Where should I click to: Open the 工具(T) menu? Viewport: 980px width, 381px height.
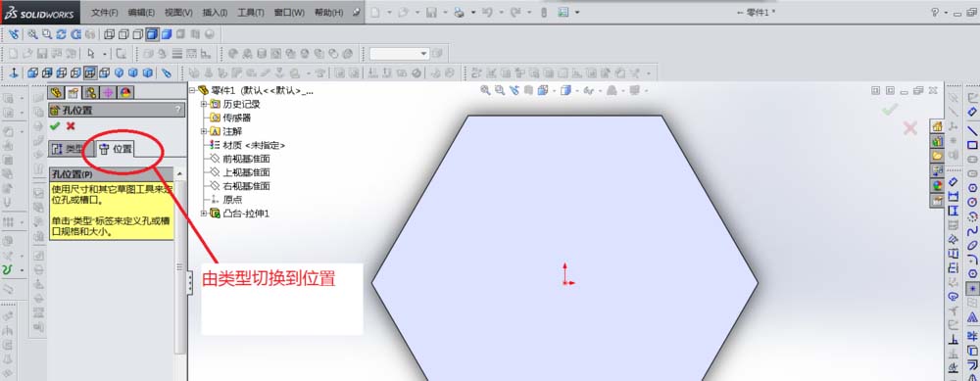251,13
